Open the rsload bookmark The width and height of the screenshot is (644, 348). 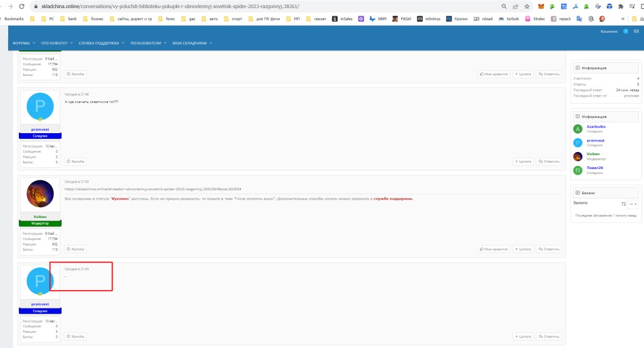point(483,19)
